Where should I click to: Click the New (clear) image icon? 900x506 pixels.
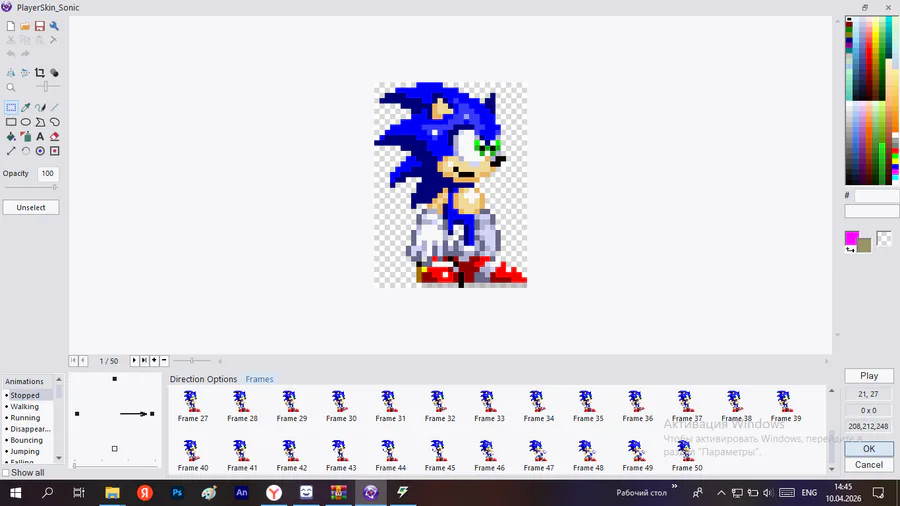[x=11, y=26]
